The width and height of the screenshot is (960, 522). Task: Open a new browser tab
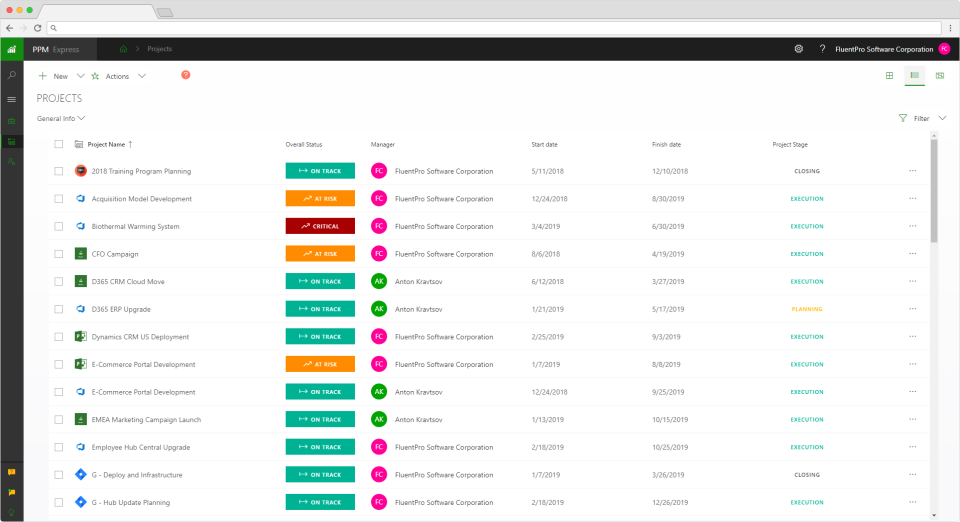(x=165, y=13)
